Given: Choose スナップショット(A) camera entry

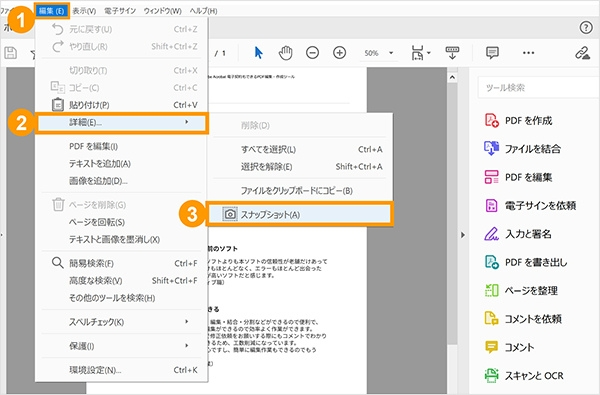Looking at the screenshot, I should (300, 214).
